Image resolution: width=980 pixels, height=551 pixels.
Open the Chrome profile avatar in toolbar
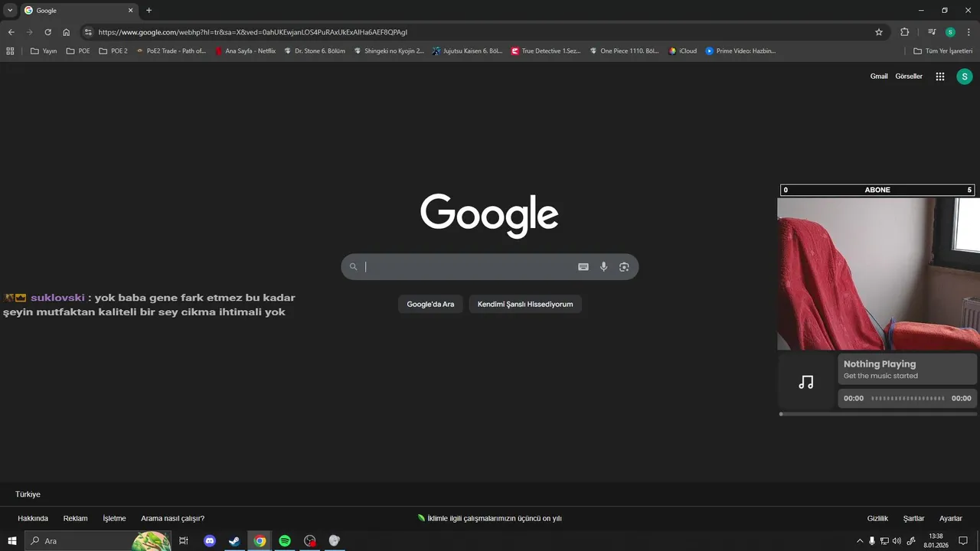coord(950,32)
